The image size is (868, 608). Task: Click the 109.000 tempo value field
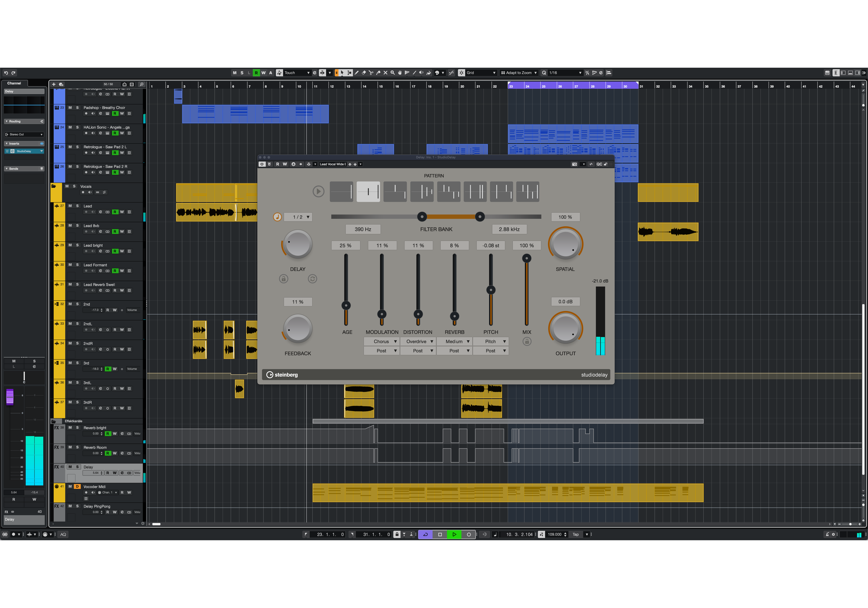coord(555,534)
